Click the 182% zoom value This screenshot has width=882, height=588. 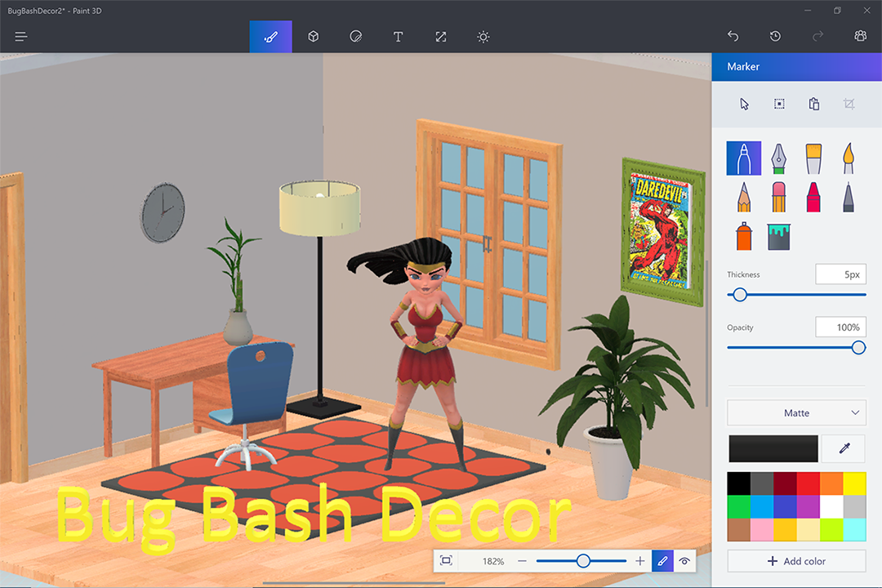click(x=492, y=561)
